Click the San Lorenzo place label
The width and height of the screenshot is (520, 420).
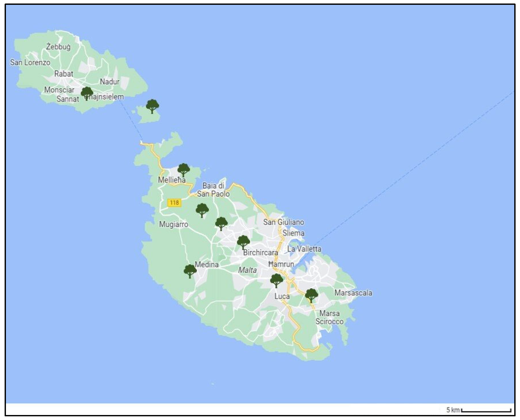[x=30, y=62]
